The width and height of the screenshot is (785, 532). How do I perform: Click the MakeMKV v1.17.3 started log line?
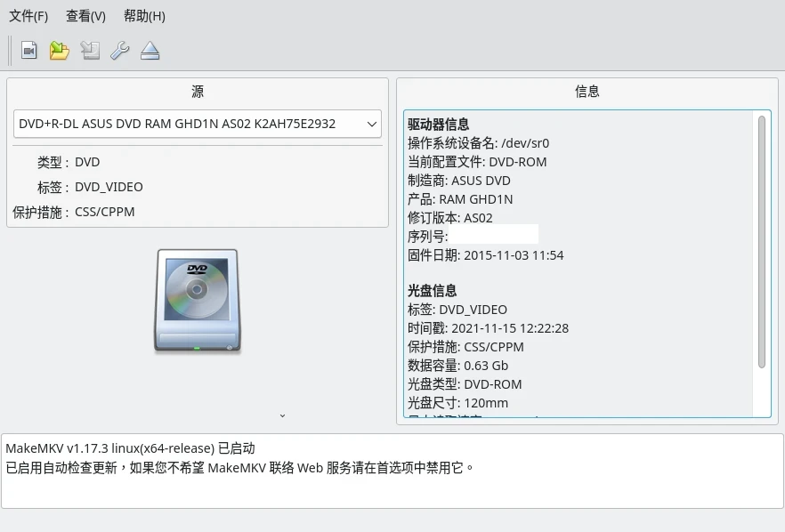pyautogui.click(x=130, y=447)
